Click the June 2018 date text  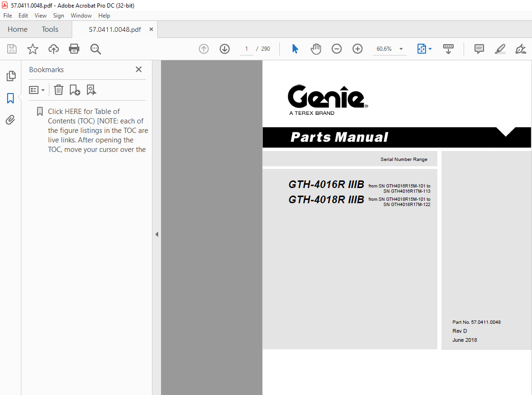point(465,340)
